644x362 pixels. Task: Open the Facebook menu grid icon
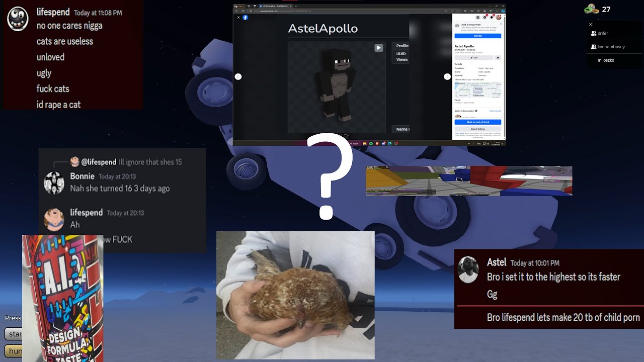478,17
